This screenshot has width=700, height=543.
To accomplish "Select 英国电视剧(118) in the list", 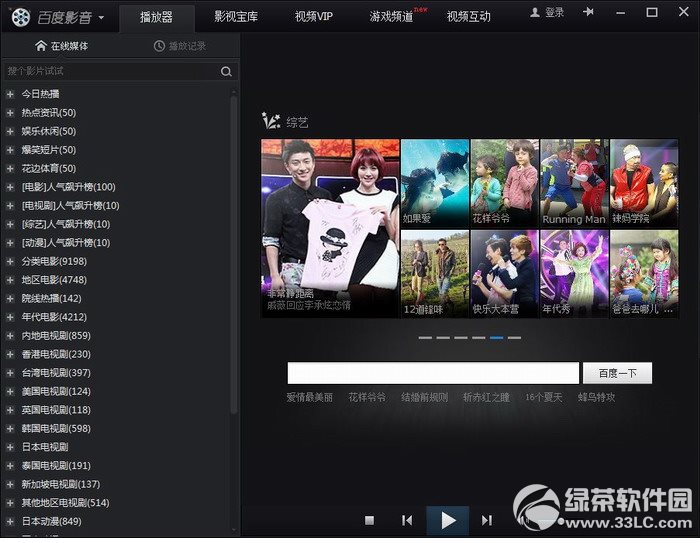I will [56, 410].
